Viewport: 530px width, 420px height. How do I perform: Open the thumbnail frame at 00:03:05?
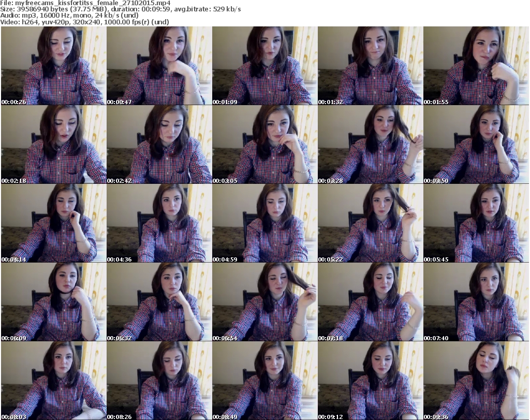coord(264,144)
